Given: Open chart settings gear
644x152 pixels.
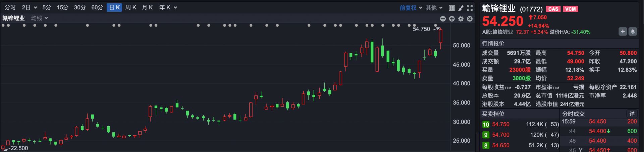Looking at the screenshot, I should point(461,19).
